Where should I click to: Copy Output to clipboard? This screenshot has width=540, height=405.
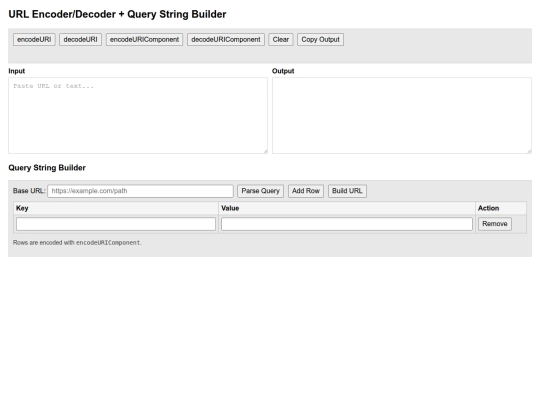point(320,40)
